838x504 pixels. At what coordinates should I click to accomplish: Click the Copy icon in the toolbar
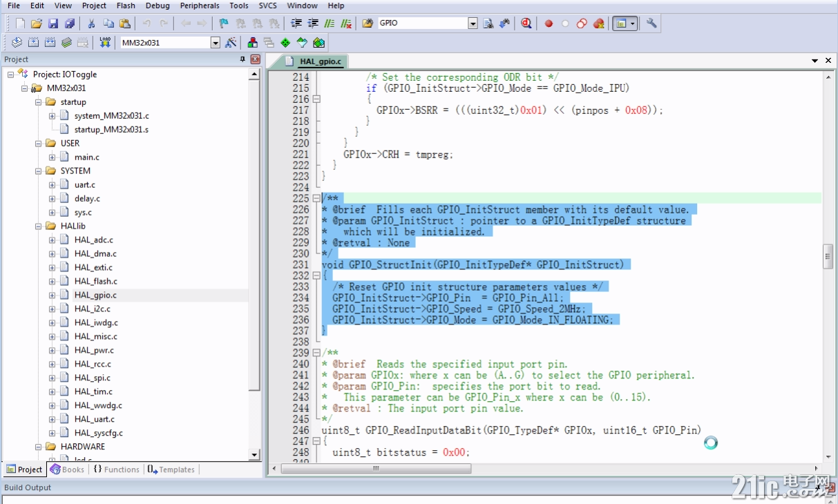108,23
